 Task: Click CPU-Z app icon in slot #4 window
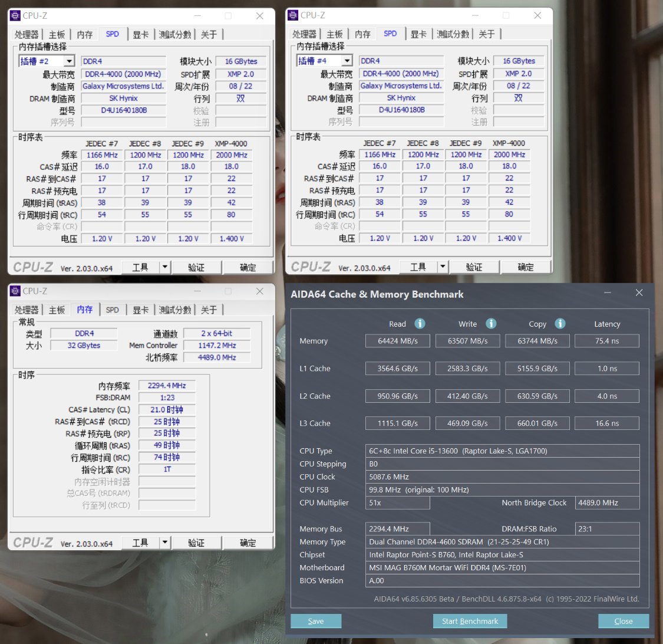293,15
